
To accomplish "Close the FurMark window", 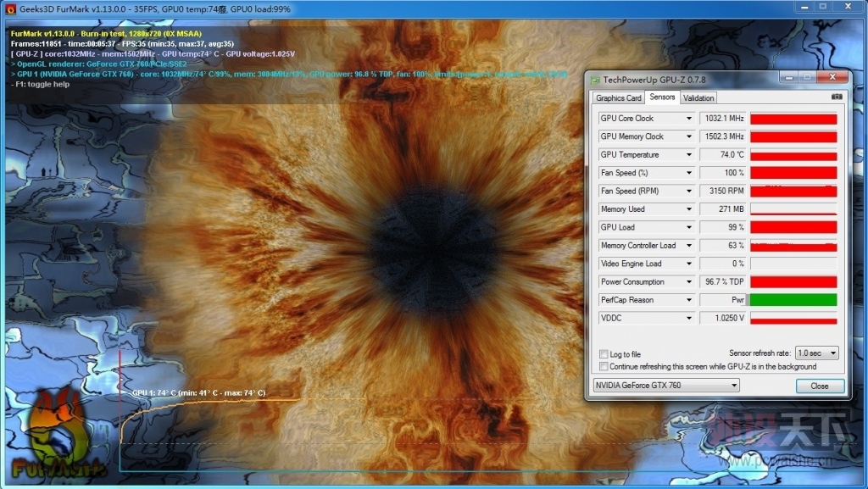I will [x=848, y=7].
